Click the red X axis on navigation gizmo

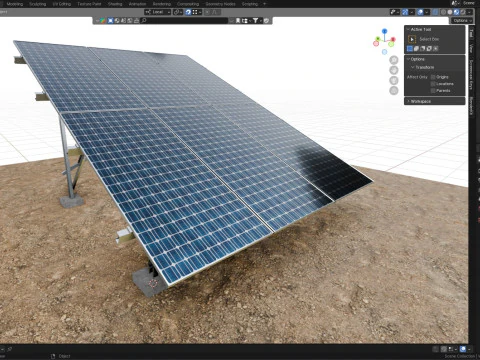pos(392,40)
